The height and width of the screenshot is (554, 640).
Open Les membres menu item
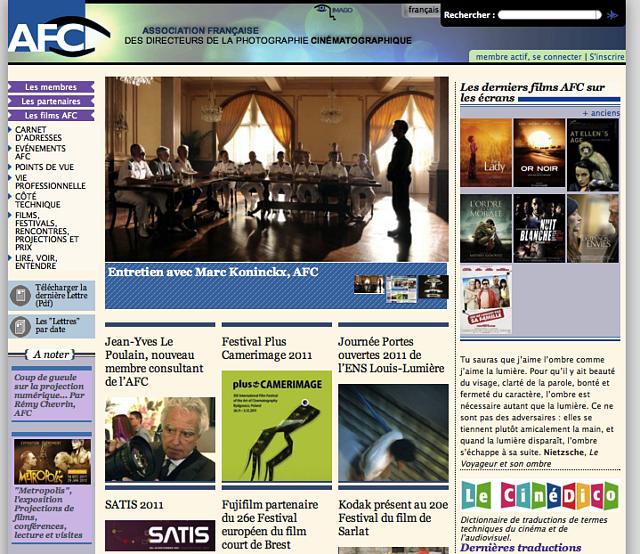[x=51, y=87]
